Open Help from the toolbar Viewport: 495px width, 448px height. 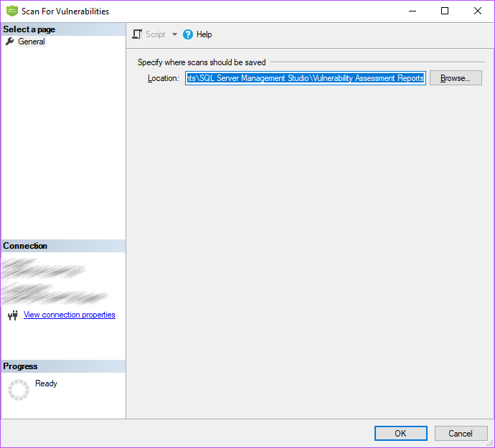click(x=204, y=34)
